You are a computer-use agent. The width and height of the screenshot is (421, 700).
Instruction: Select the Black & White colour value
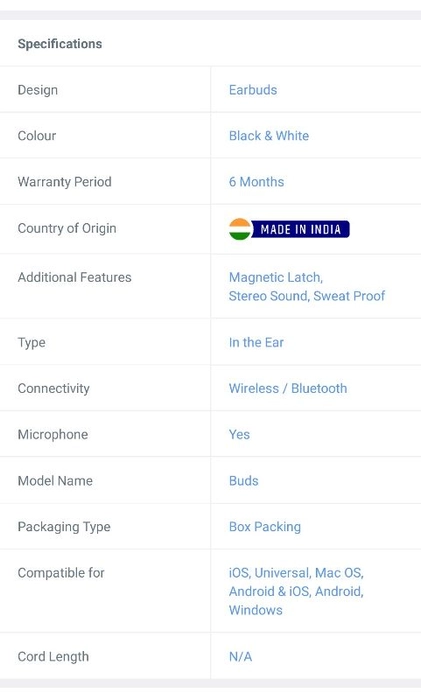coord(269,136)
